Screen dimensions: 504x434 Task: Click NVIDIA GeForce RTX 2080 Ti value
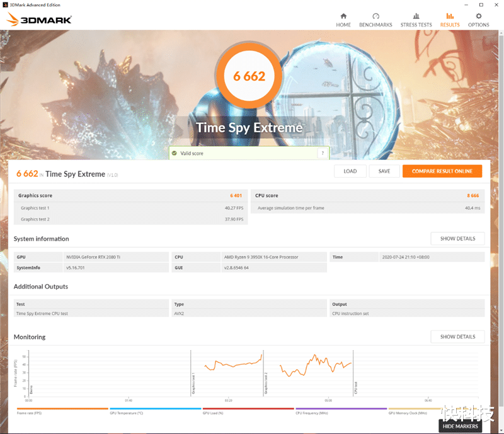(93, 257)
